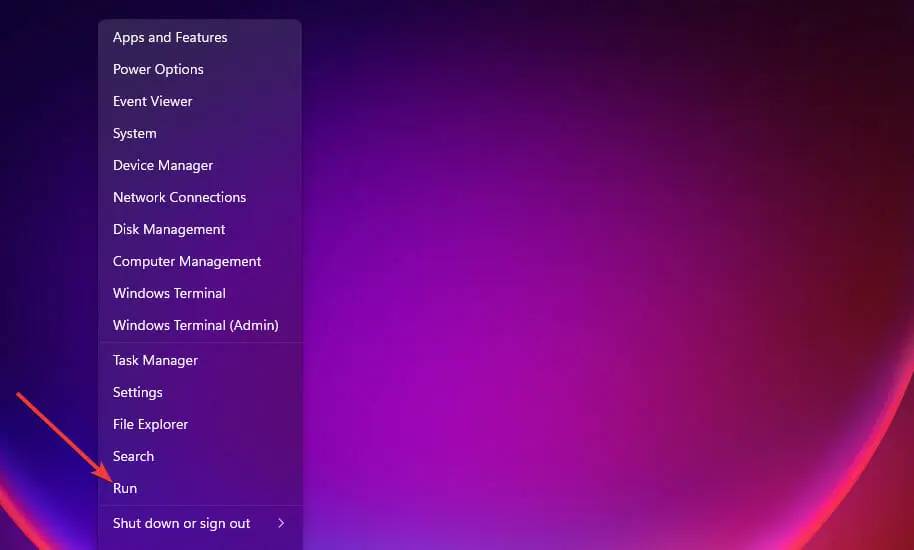Click Run in the menu
This screenshot has width=914, height=550.
tap(125, 488)
